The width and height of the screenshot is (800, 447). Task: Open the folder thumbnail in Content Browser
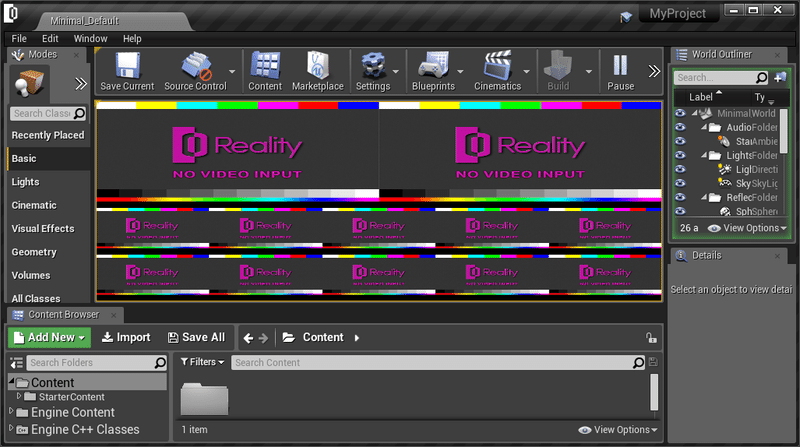pyautogui.click(x=205, y=399)
